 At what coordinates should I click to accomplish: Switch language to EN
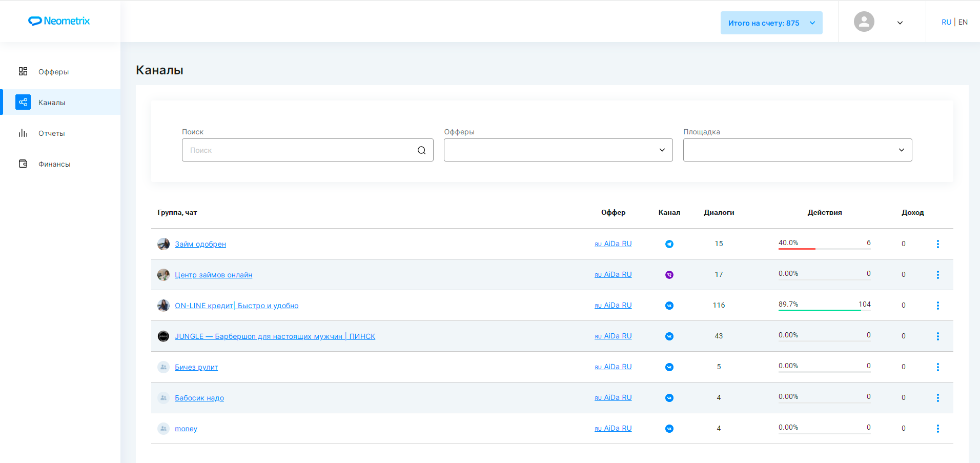coord(963,22)
